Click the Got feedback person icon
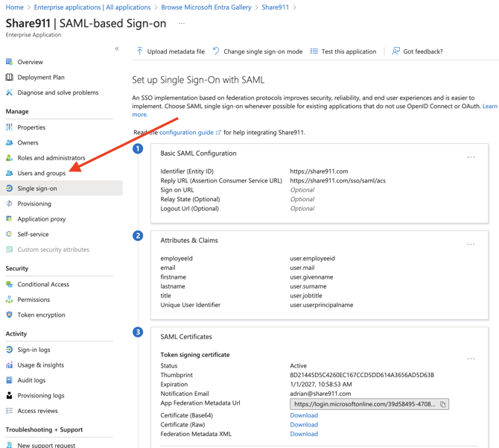Viewport: 499px width, 448px height. pos(395,51)
